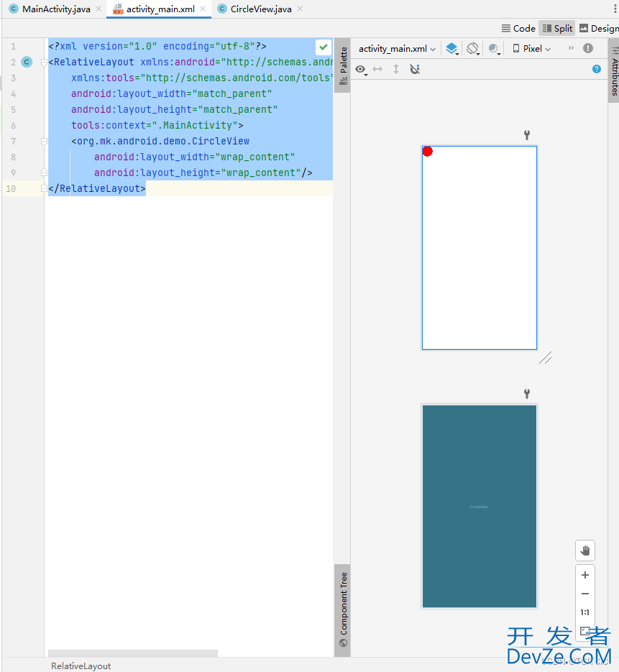Select the blueprint CircleView layout
This screenshot has width=619, height=672.
(x=480, y=506)
